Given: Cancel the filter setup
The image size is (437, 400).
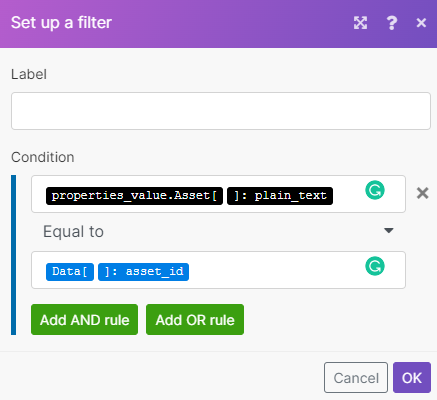Looking at the screenshot, I should pos(356,378).
